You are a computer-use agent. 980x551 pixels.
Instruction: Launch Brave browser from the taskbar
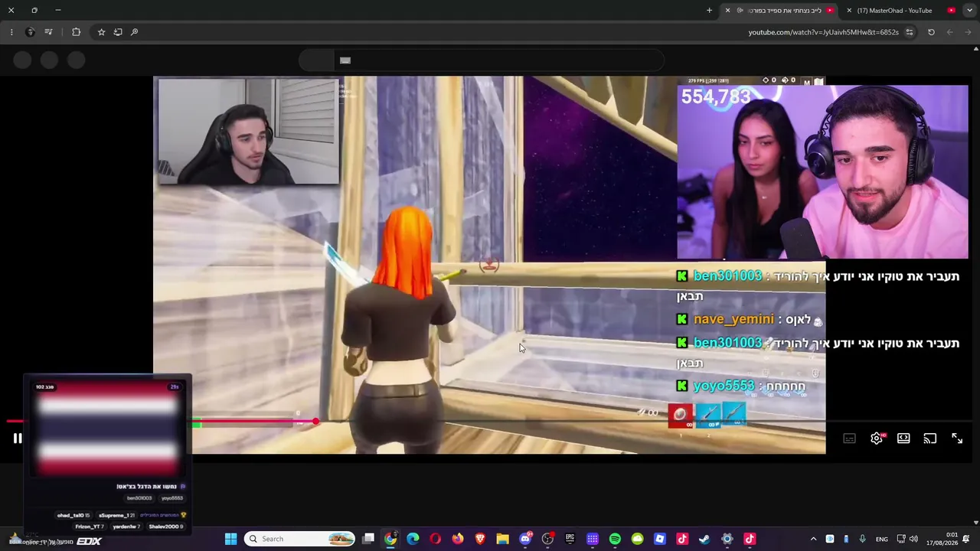(480, 539)
